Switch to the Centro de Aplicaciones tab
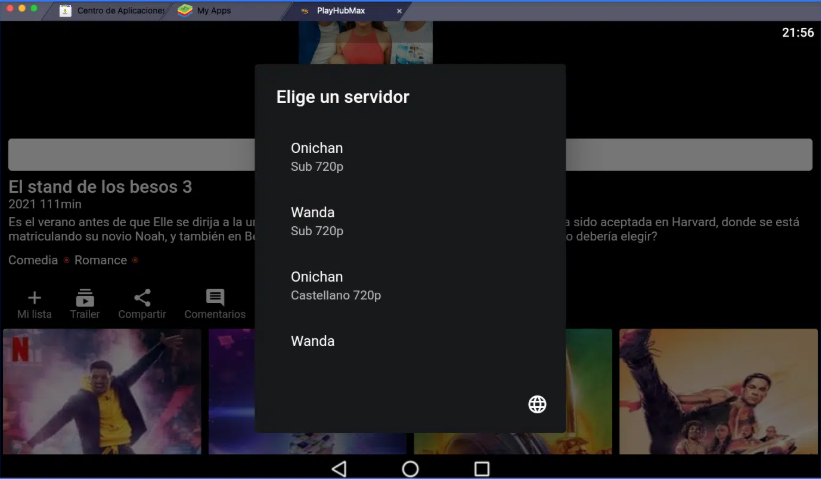 (x=112, y=10)
